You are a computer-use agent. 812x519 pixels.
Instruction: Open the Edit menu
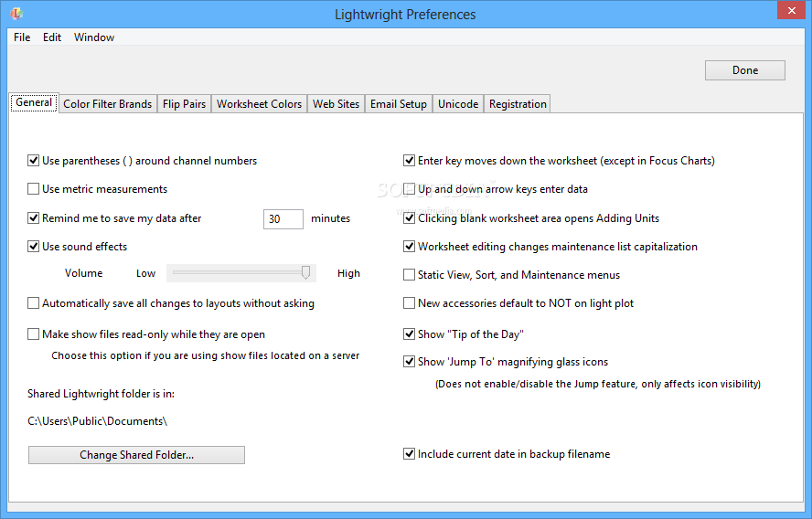(x=52, y=37)
